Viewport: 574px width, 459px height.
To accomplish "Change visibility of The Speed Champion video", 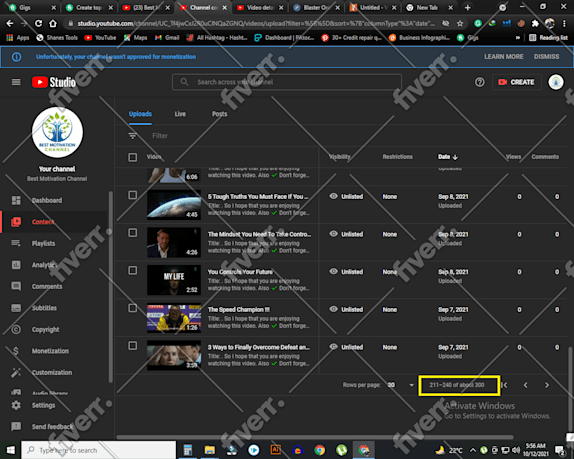I will (346, 309).
